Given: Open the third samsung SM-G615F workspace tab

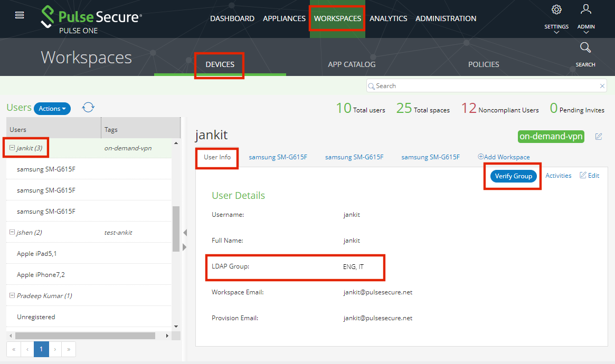Looking at the screenshot, I should click(x=430, y=157).
